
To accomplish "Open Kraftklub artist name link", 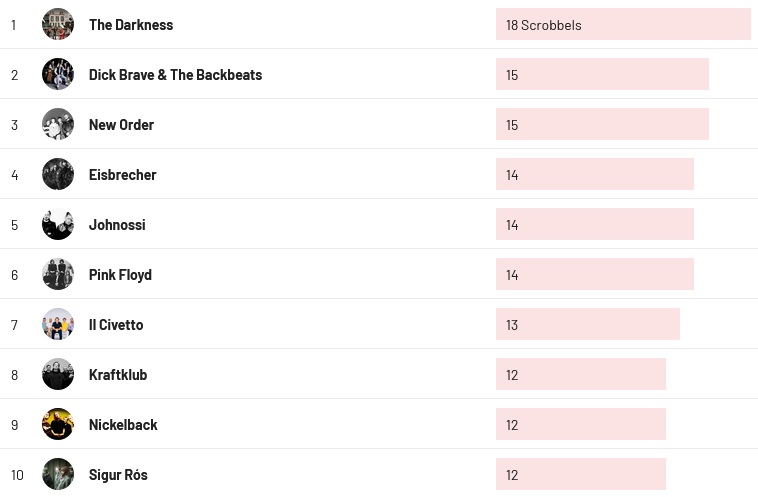I will point(118,375).
